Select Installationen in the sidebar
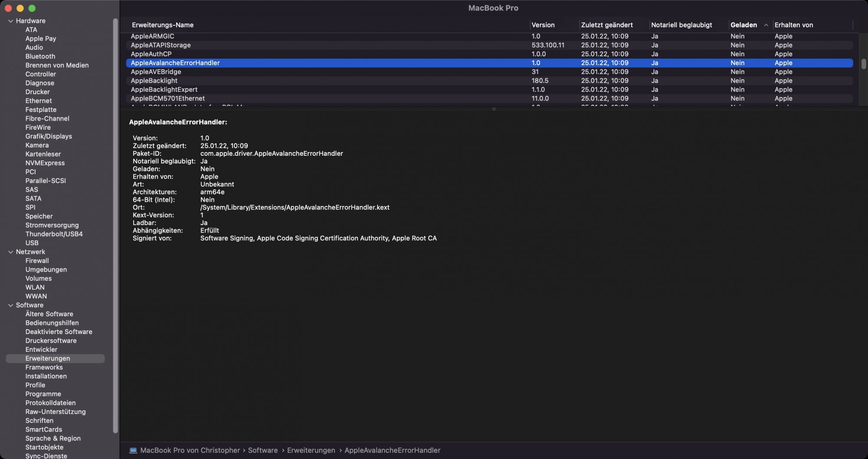The image size is (868, 459). pos(46,377)
